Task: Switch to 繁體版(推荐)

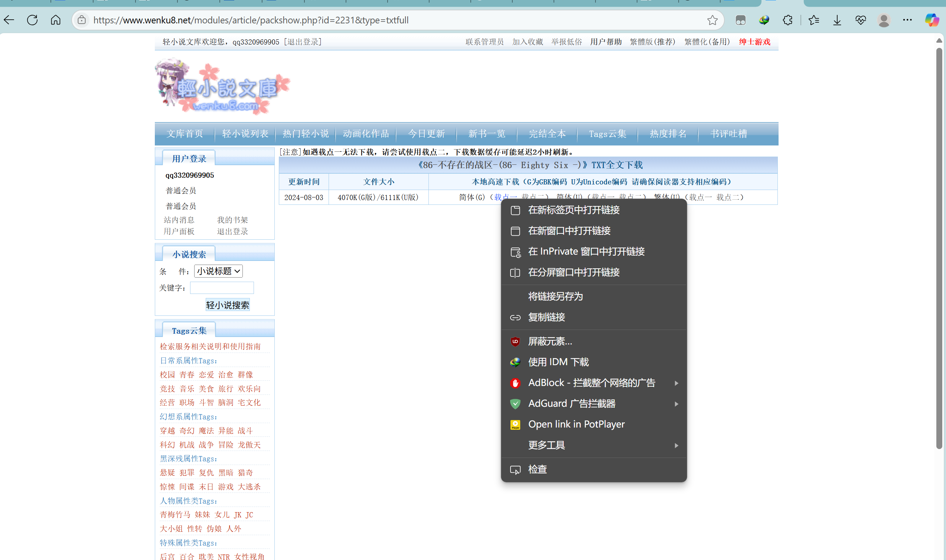Action: click(x=652, y=42)
